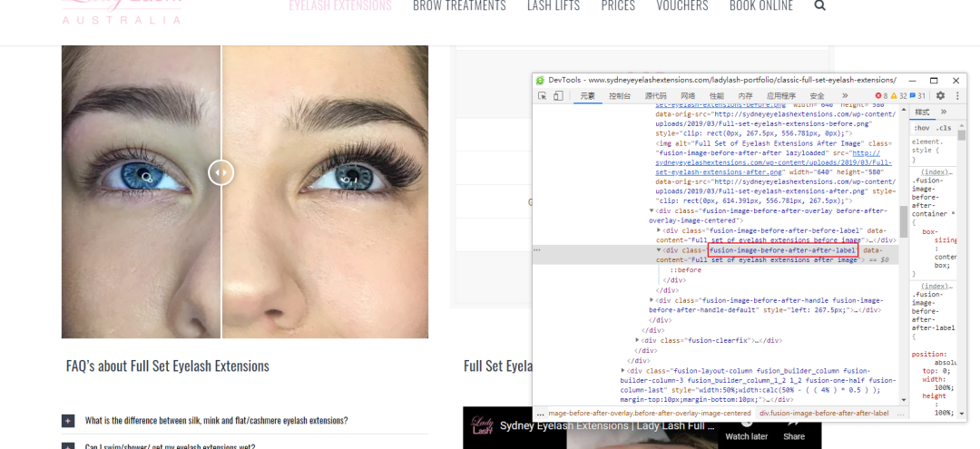Expand the before-after-handle div node
Viewport: 980px width, 449px height.
(652, 300)
